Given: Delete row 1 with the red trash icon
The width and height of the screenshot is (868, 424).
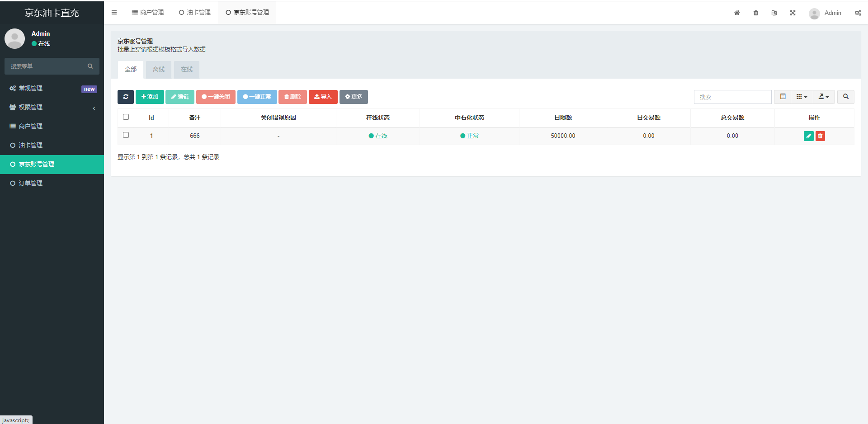Looking at the screenshot, I should coord(820,136).
